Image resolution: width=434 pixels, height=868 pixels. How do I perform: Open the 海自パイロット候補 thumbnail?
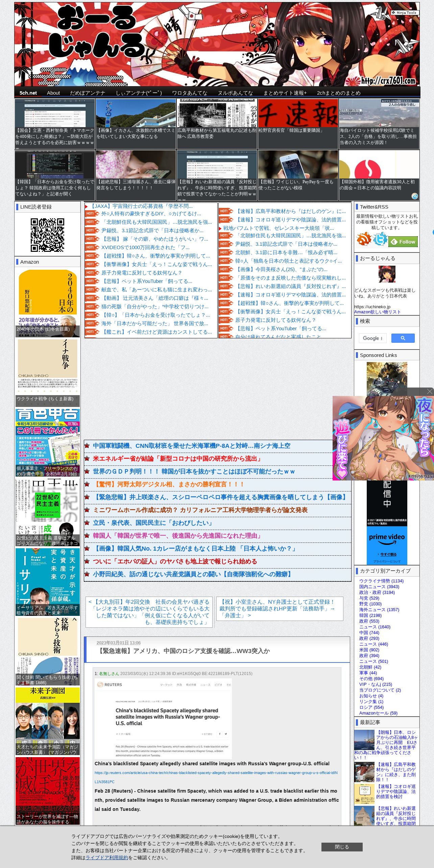pos(379,124)
